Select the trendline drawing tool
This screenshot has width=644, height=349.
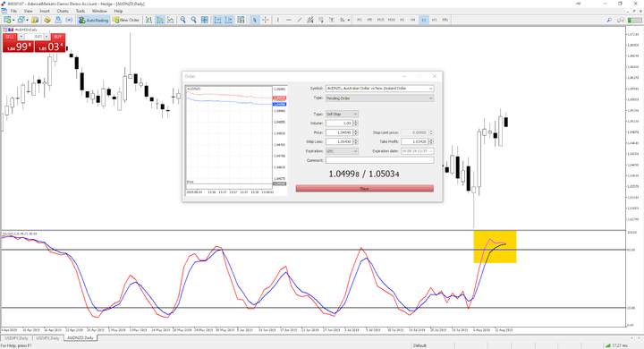(300, 20)
